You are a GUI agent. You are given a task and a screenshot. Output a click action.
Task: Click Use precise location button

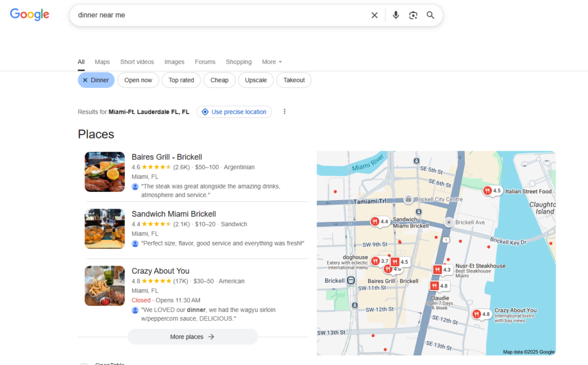pyautogui.click(x=234, y=112)
